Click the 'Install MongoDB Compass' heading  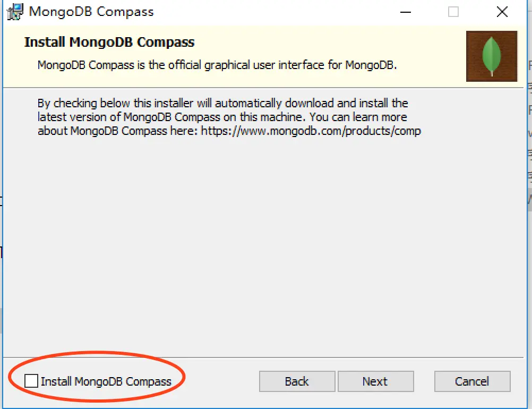[109, 42]
